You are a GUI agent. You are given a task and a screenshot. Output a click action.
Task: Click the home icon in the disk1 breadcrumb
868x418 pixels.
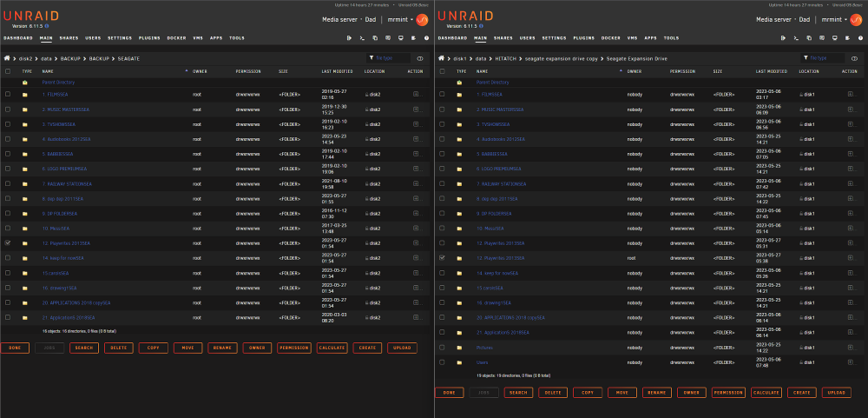point(441,58)
